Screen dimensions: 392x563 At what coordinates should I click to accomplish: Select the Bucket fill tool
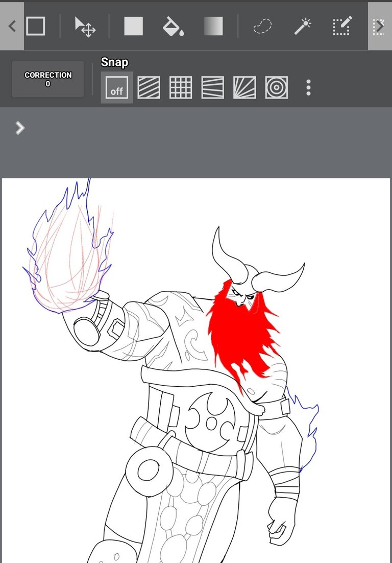coord(173,27)
